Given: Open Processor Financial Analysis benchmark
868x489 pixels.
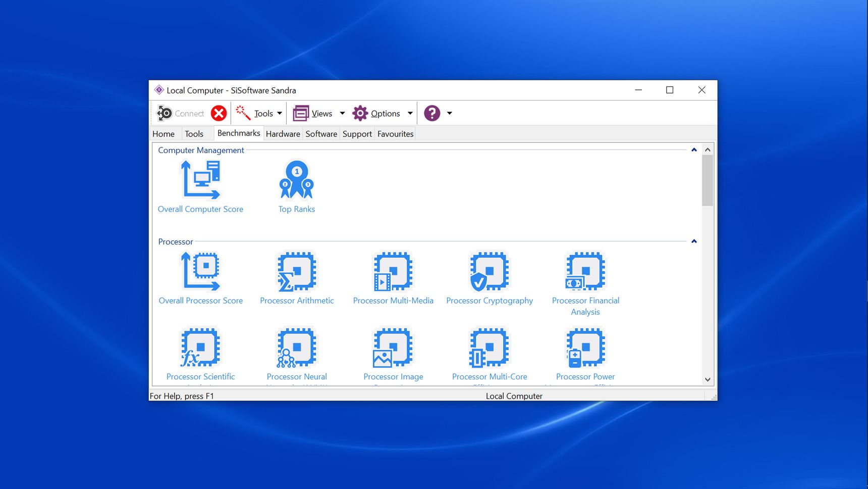Looking at the screenshot, I should pyautogui.click(x=585, y=272).
